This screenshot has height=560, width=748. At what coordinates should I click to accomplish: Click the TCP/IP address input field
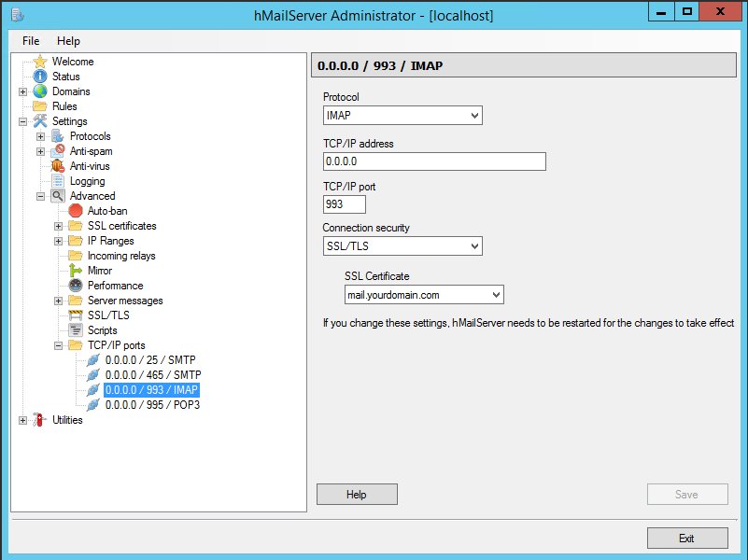[434, 161]
